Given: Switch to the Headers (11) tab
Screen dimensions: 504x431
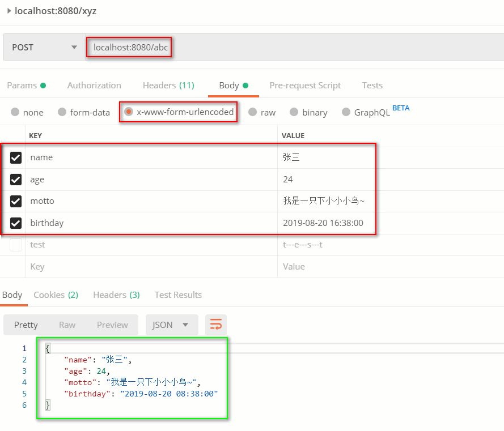Looking at the screenshot, I should coord(168,85).
